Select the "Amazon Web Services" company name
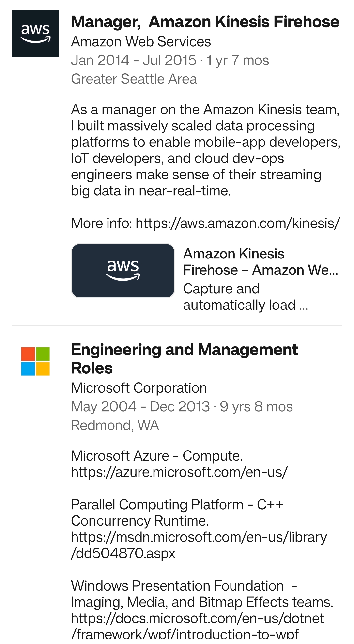Viewport: 354px width, 644px height. pos(141,42)
